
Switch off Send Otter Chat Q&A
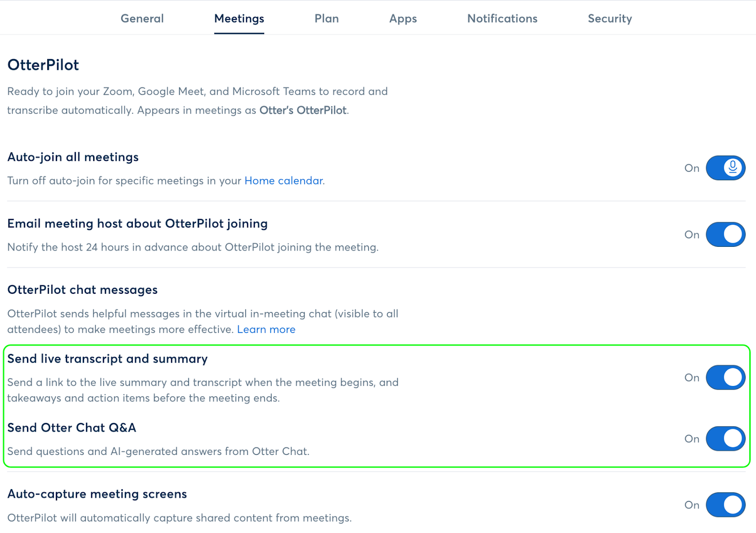pyautogui.click(x=725, y=439)
